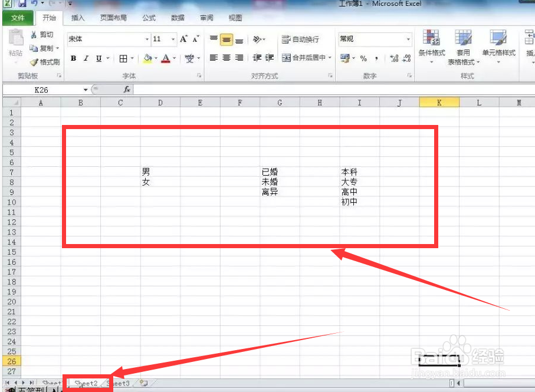This screenshot has height=392, width=535.
Task: Open Alignment dialog launcher in 对齐方式 group
Action: 330,75
